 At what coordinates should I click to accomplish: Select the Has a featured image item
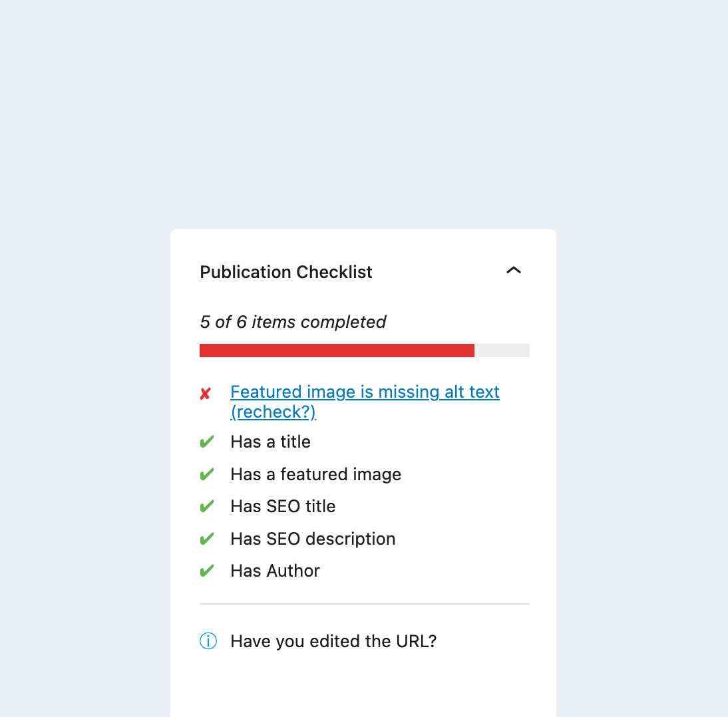click(315, 474)
